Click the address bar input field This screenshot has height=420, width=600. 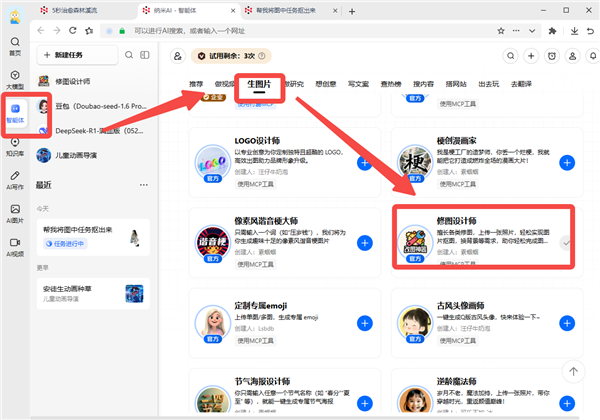point(298,31)
